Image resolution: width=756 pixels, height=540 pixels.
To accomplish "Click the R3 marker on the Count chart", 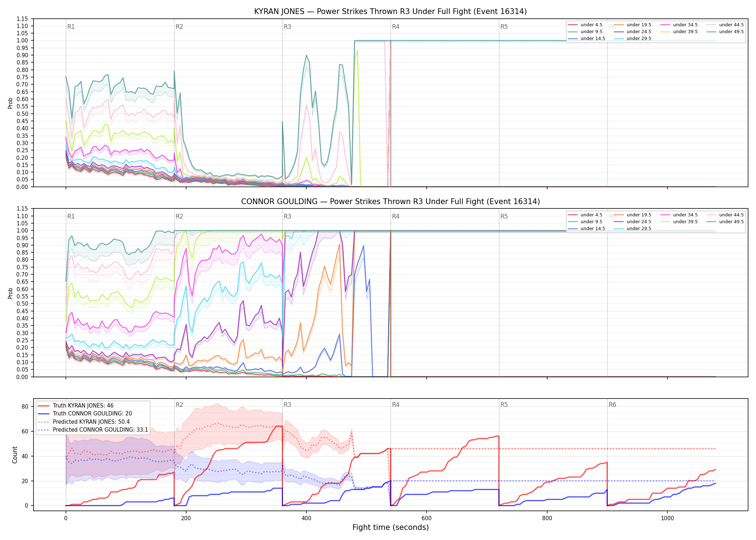I will point(287,405).
